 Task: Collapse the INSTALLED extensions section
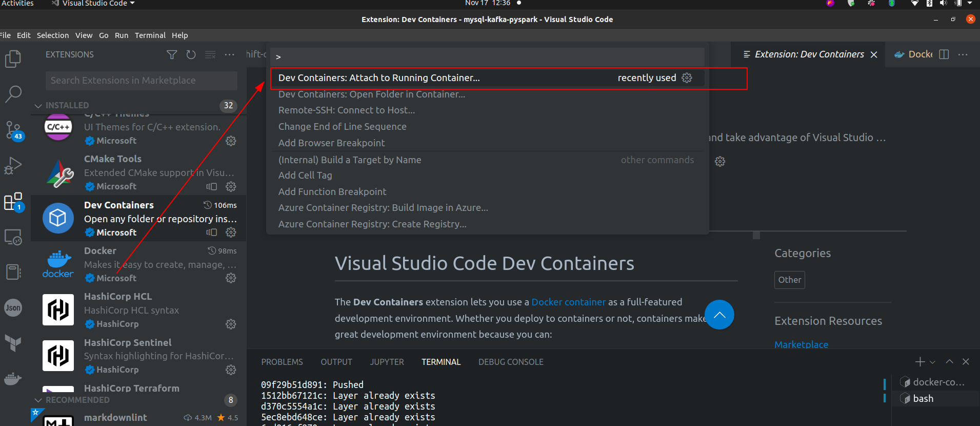(x=38, y=106)
